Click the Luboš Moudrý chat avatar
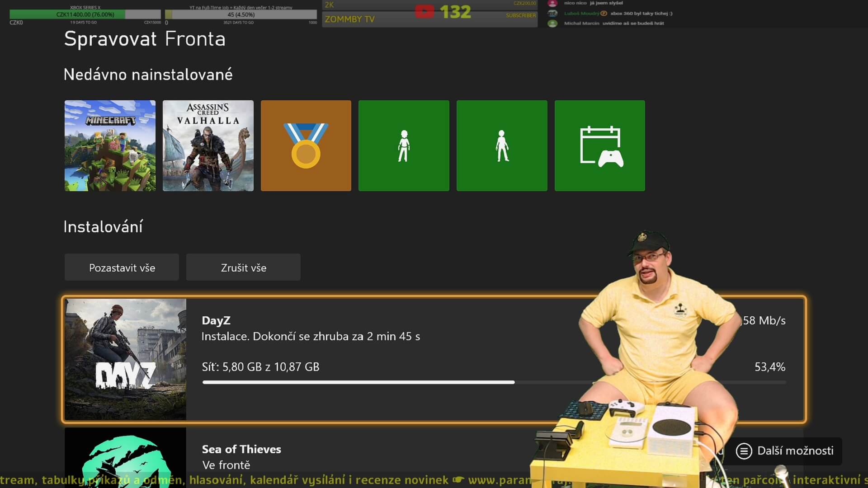This screenshot has width=868, height=488. click(x=552, y=13)
